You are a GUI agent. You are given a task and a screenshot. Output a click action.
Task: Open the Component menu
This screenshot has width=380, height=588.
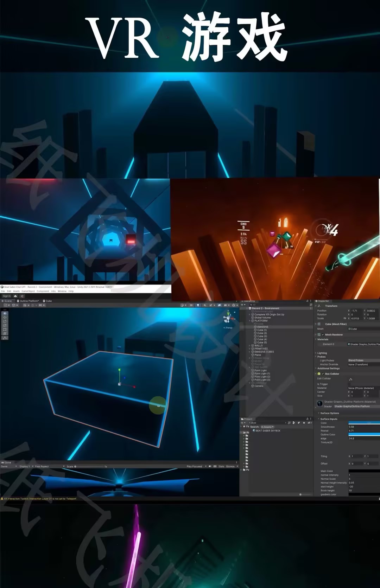point(43,291)
